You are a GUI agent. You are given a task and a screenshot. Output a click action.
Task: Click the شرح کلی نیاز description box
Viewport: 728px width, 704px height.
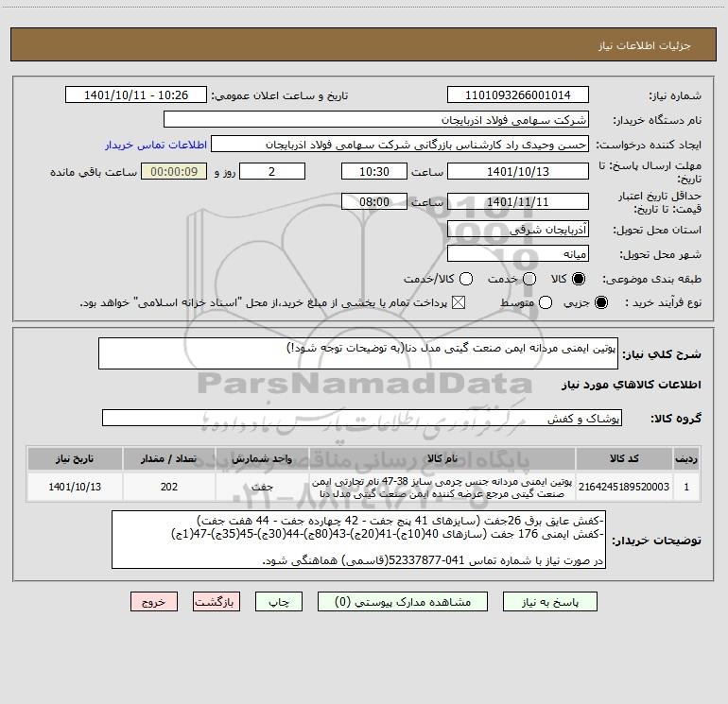(x=358, y=353)
